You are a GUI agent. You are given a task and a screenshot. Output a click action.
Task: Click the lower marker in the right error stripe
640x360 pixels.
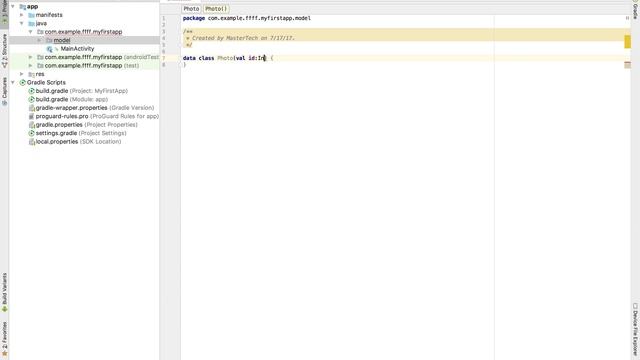tap(627, 64)
